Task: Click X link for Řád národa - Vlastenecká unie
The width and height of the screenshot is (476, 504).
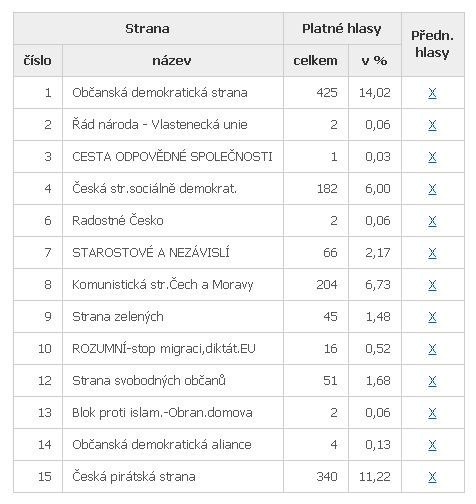Action: tap(432, 125)
